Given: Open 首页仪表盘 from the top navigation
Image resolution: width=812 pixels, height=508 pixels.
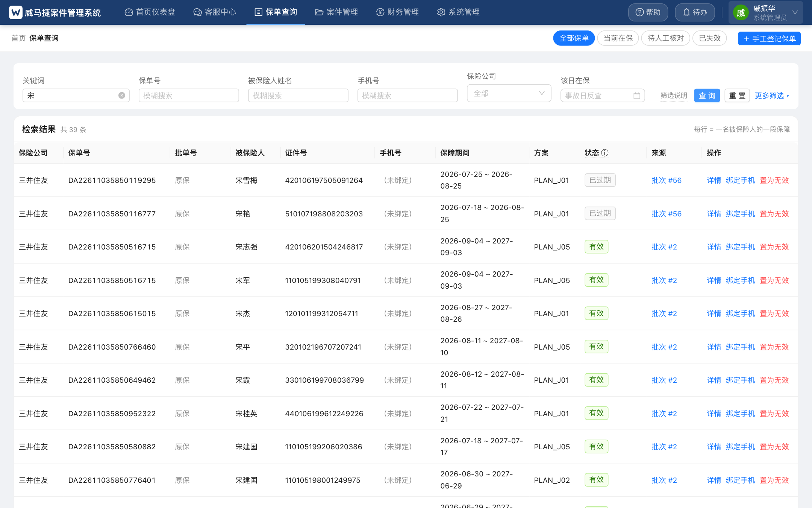Looking at the screenshot, I should (150, 12).
